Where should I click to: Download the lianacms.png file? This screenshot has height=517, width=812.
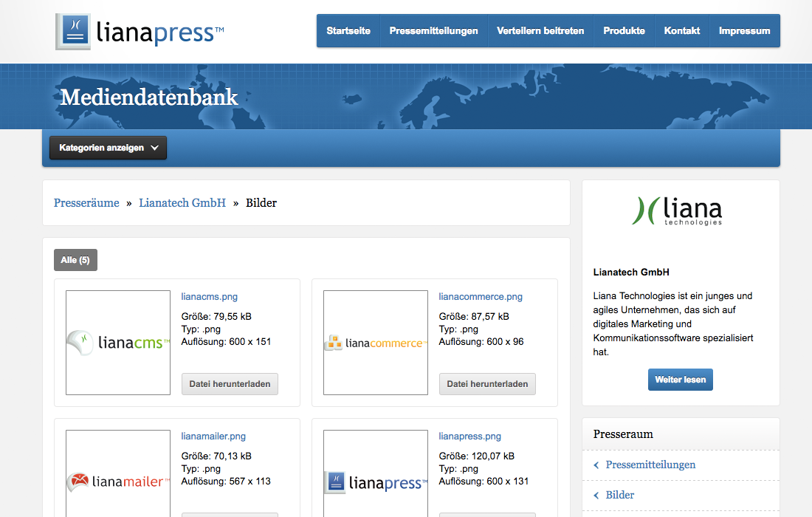pyautogui.click(x=230, y=384)
